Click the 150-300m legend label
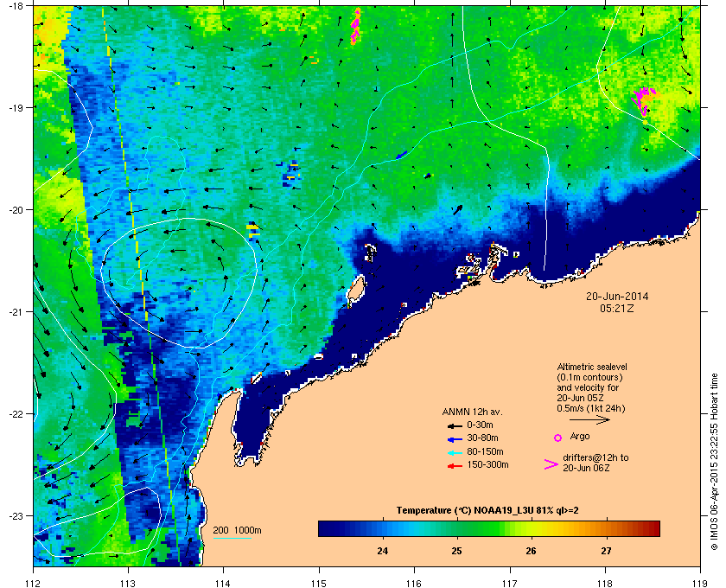 [x=487, y=464]
